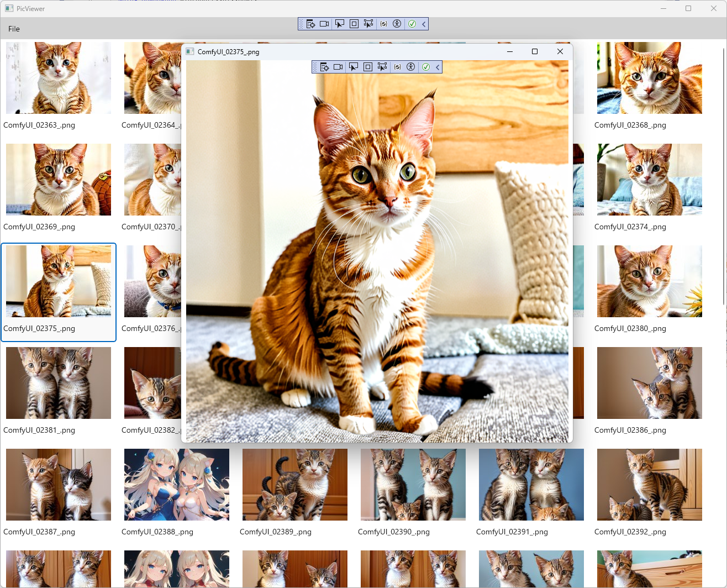Select the partly hidden ComfyUI_02376 thumbnail
This screenshot has height=588, width=727.
[152, 281]
